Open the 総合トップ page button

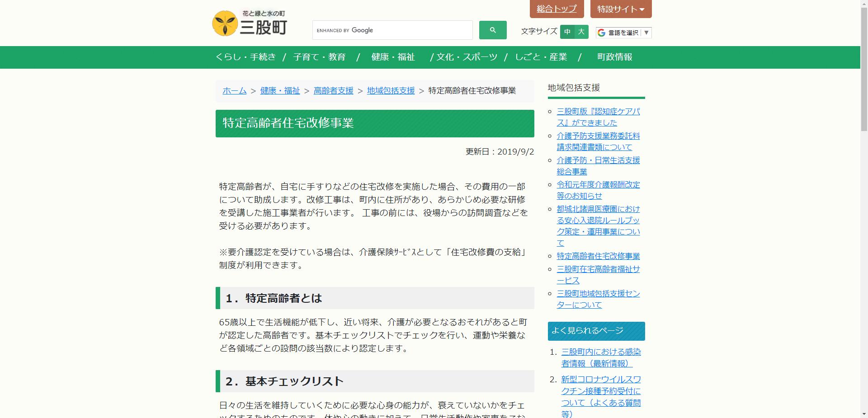click(x=557, y=9)
